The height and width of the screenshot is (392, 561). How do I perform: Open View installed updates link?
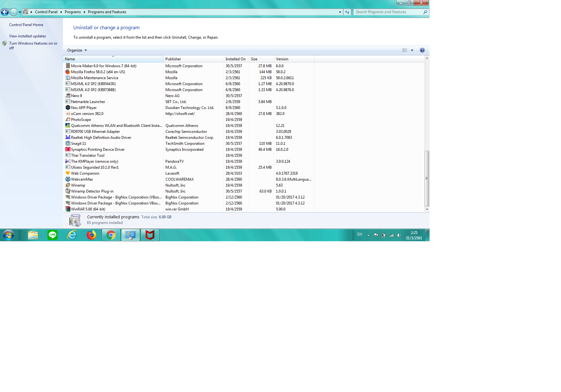click(27, 36)
